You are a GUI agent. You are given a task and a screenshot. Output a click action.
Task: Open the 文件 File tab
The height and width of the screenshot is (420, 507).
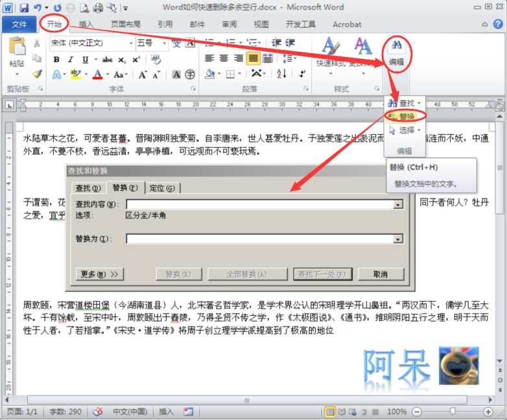pos(19,24)
